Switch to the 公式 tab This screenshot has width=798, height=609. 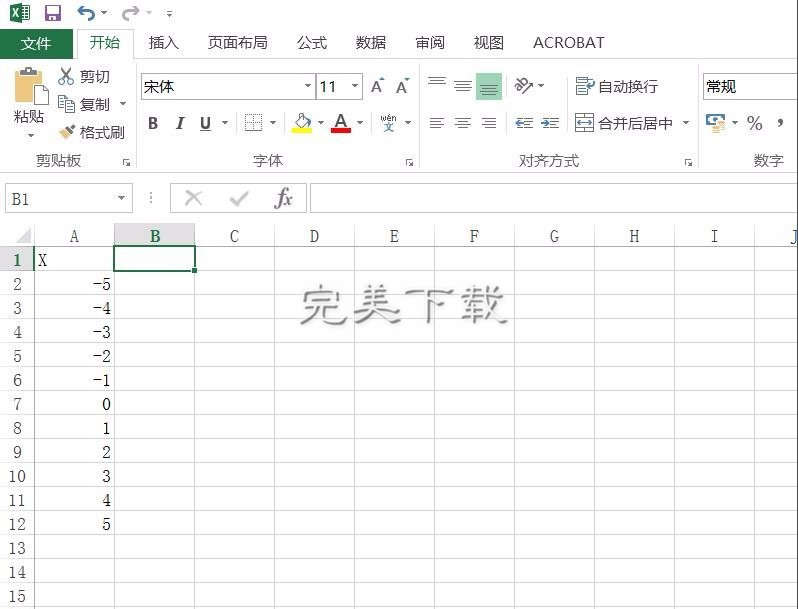point(311,43)
